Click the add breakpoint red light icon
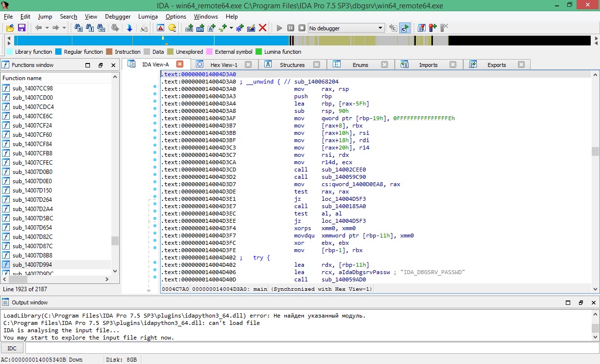 [432, 28]
